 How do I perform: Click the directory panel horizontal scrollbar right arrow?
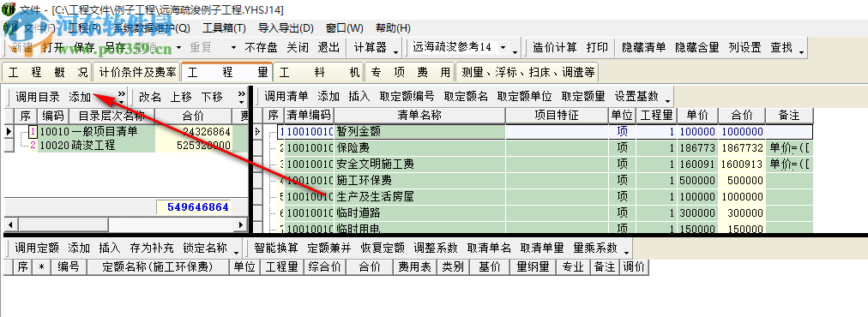(x=240, y=224)
